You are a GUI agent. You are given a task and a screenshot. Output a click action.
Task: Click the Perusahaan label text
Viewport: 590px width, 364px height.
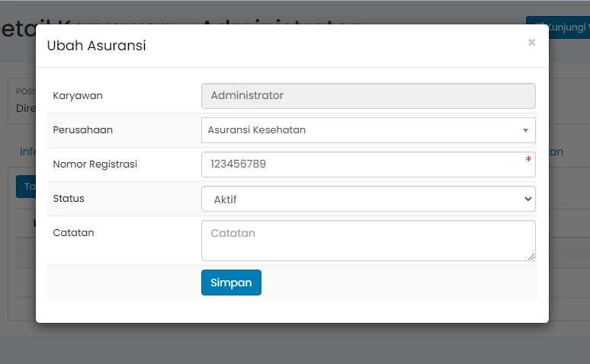(x=82, y=130)
